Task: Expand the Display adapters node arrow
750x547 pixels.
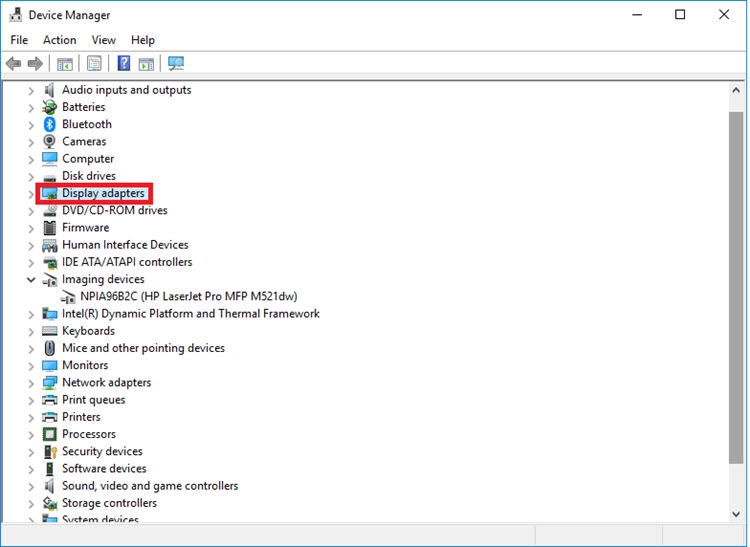Action: tap(31, 194)
